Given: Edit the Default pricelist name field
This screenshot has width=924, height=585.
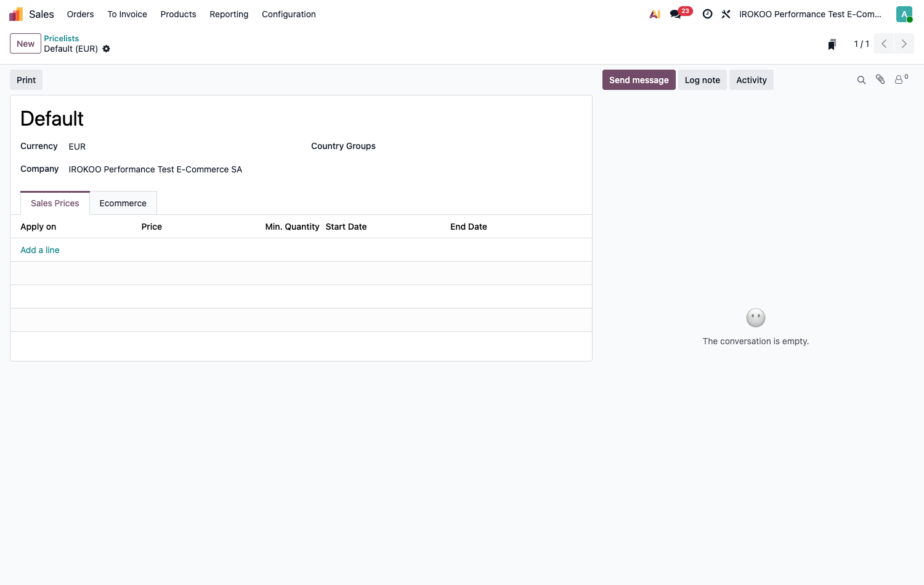Looking at the screenshot, I should point(301,118).
